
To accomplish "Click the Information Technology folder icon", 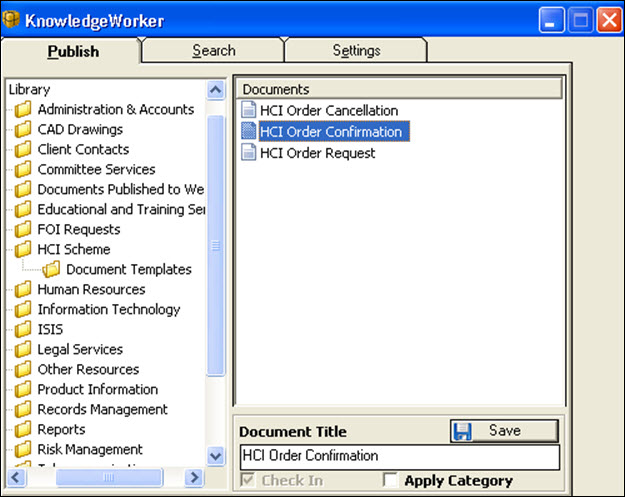I will (23, 309).
